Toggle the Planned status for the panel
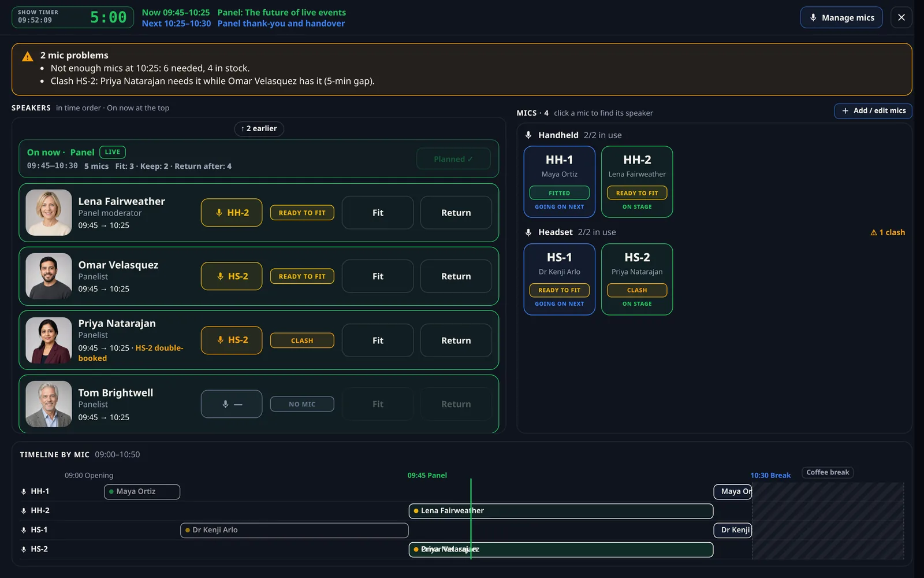Image resolution: width=924 pixels, height=578 pixels. (453, 159)
